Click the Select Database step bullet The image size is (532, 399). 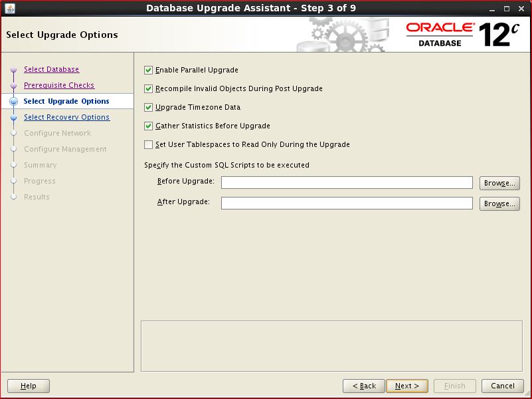click(13, 70)
